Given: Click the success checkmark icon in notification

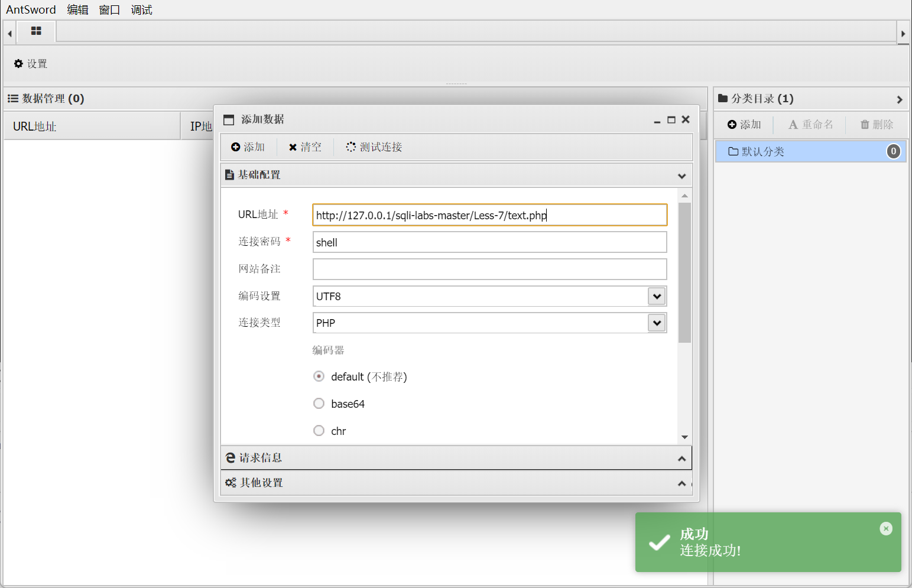Looking at the screenshot, I should tap(659, 542).
